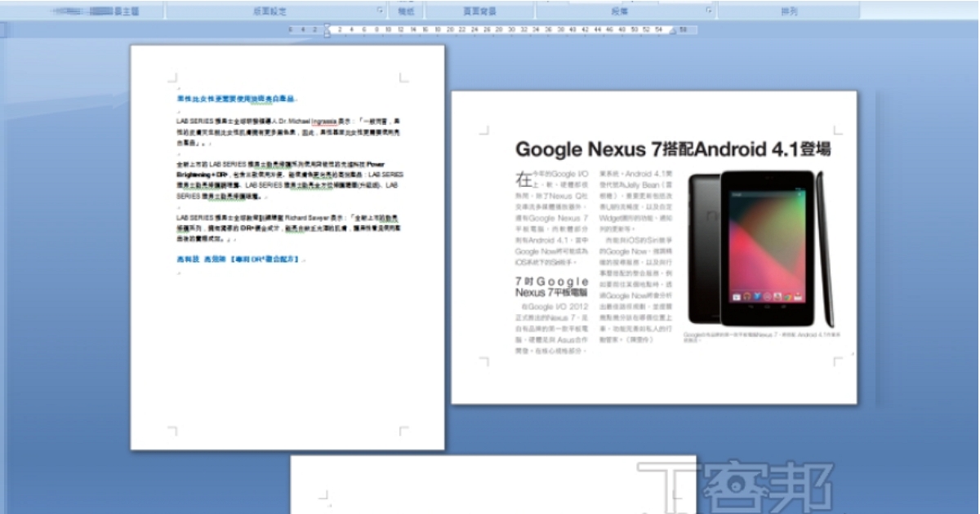Open the 版面設定 group dialog launcher

coord(380,11)
